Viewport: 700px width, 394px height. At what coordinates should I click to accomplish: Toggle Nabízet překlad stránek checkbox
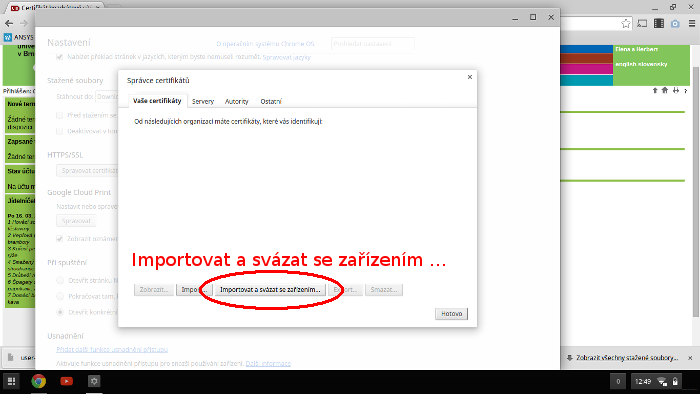coord(59,57)
